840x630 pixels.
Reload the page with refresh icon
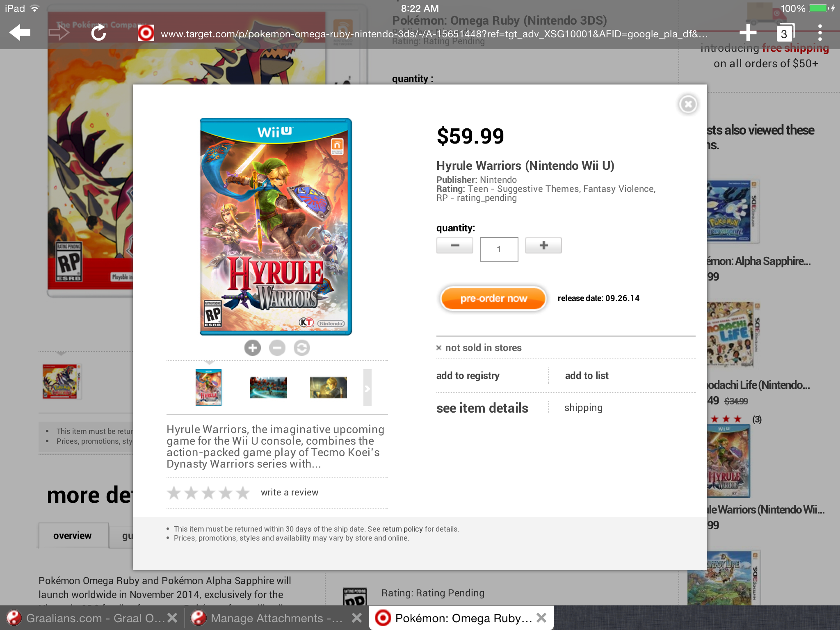click(x=98, y=33)
